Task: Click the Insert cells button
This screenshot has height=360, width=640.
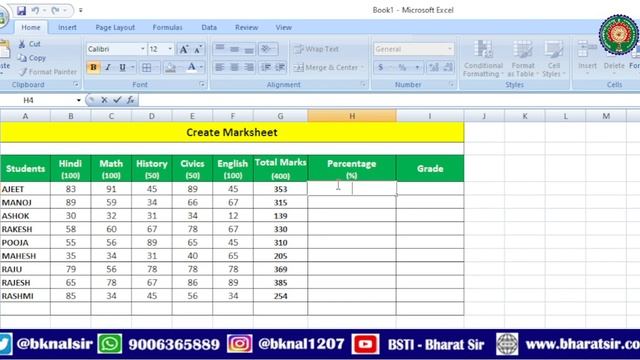Action: point(587,59)
